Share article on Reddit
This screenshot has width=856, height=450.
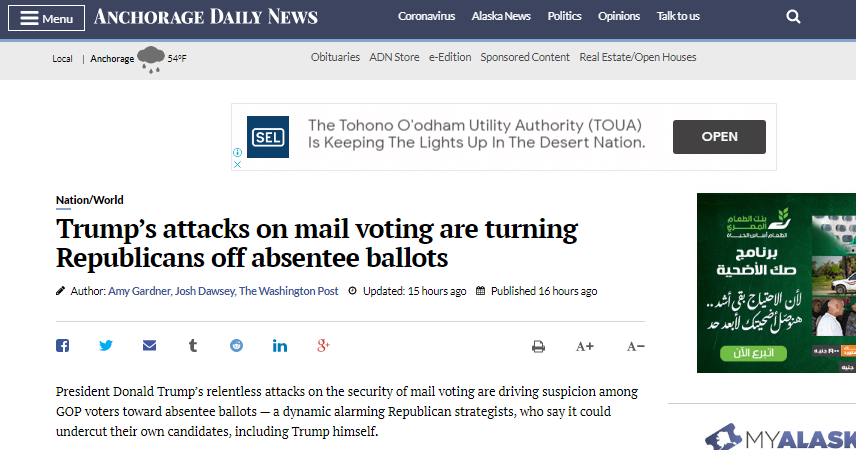(236, 346)
